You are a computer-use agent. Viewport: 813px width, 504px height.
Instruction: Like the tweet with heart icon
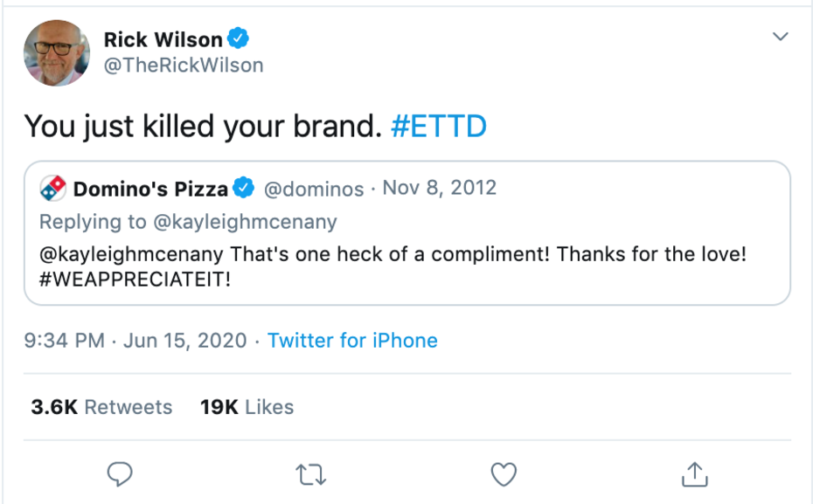(x=503, y=474)
